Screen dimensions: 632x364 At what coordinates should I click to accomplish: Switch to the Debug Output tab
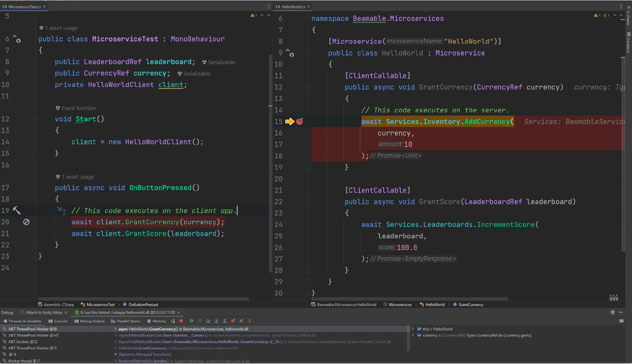[89, 321]
